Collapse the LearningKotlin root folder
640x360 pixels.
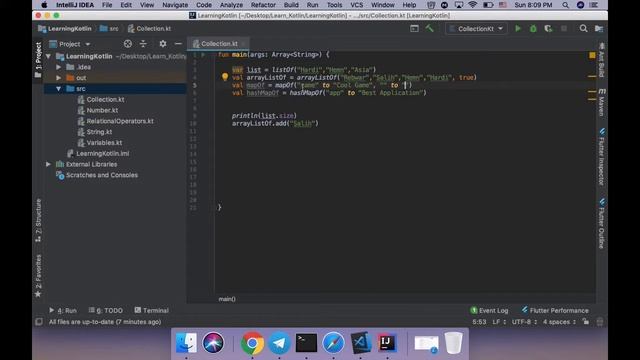[x=49, y=56]
